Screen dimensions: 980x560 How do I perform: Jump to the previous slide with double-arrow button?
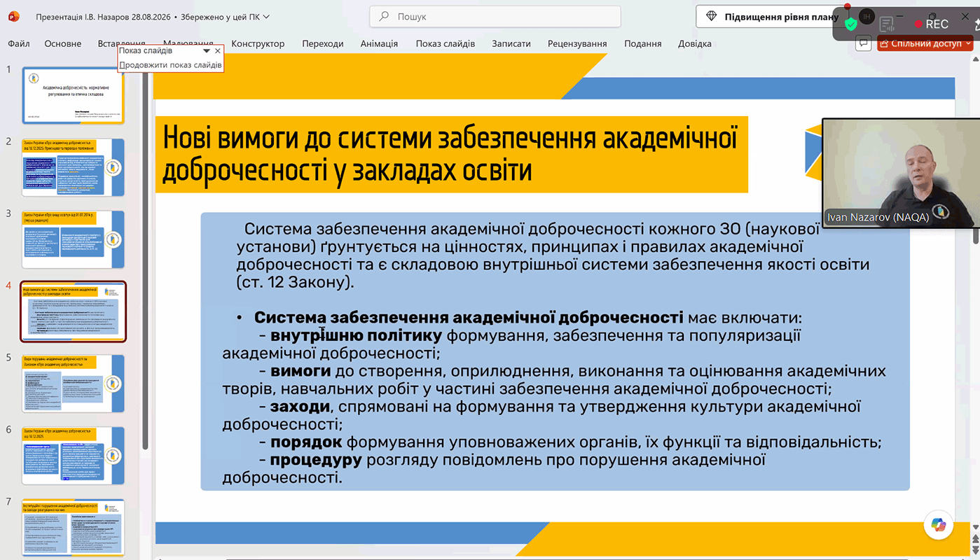coord(976,538)
